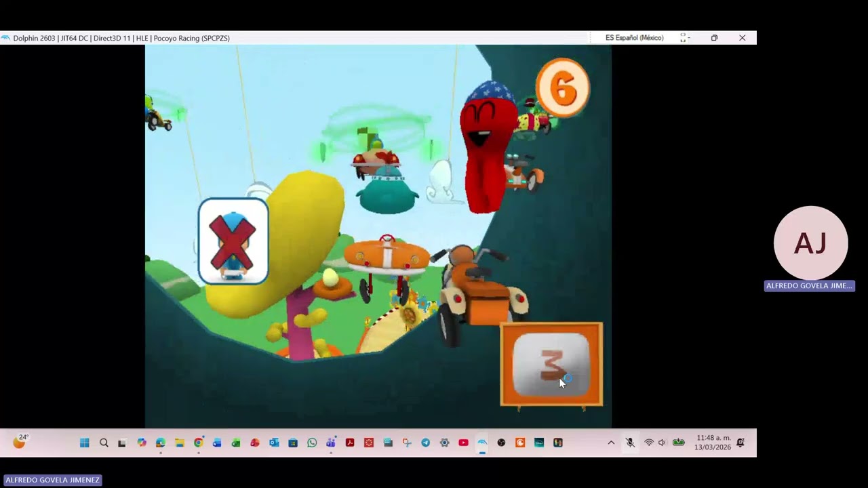The width and height of the screenshot is (868, 488).
Task: Switch to Microsoft Teams on the taskbar
Action: (x=331, y=443)
